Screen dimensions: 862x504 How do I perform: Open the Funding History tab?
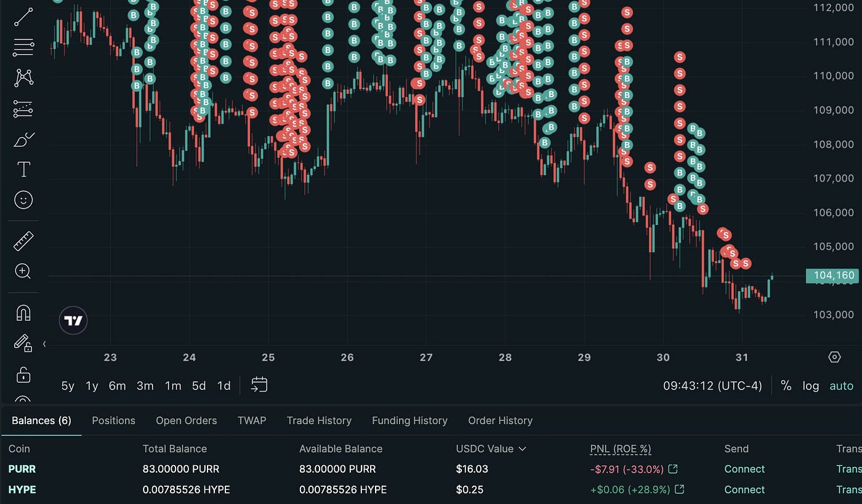(x=409, y=420)
